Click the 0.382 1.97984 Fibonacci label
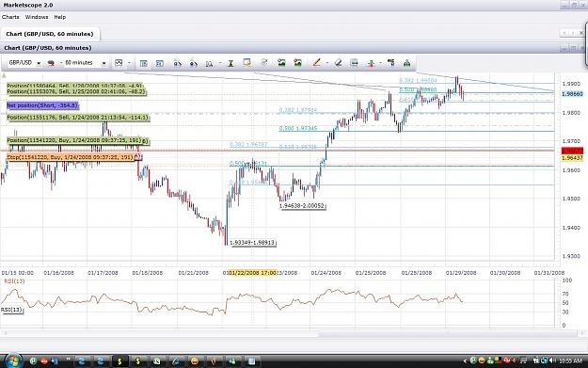The image size is (588, 368). coord(297,110)
